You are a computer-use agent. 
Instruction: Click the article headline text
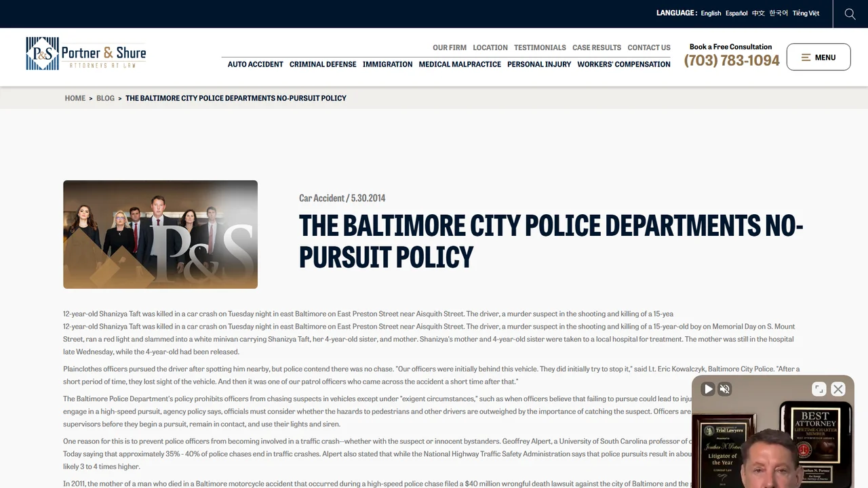pyautogui.click(x=551, y=241)
